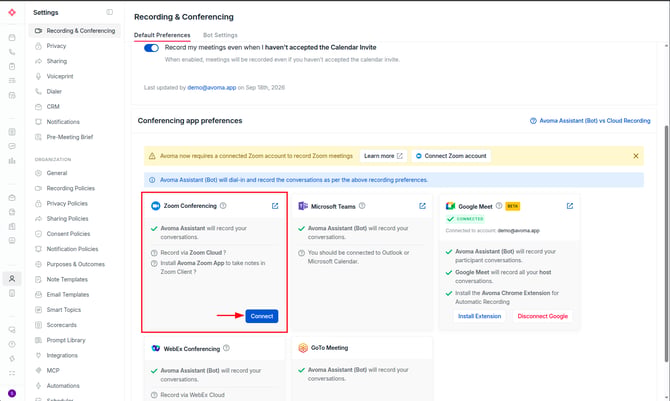Click the WebEx Conferencing info icon
The image size is (670, 401).
pyautogui.click(x=226, y=348)
